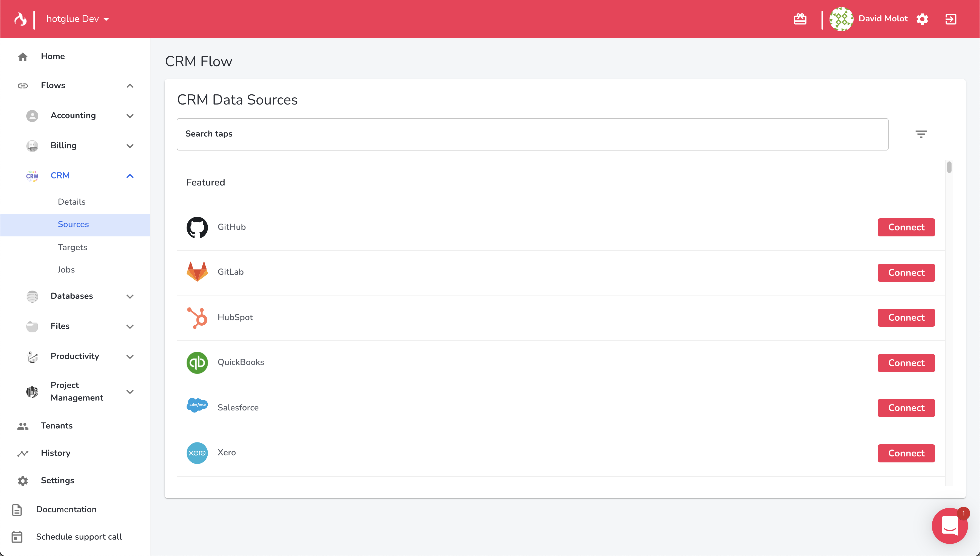Click David Molot's avatar image
Image resolution: width=980 pixels, height=556 pixels.
841,19
